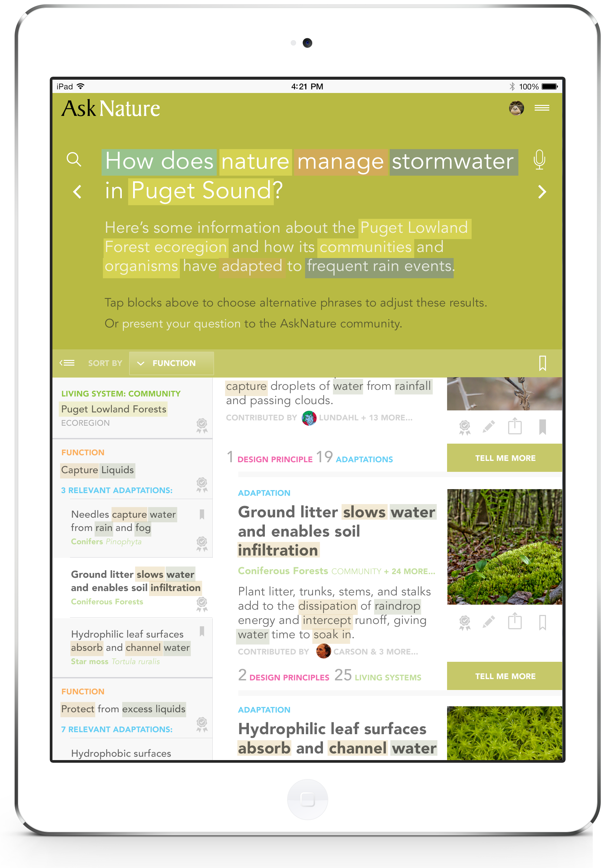Tap ribbon badge under Needles capture water

click(202, 544)
